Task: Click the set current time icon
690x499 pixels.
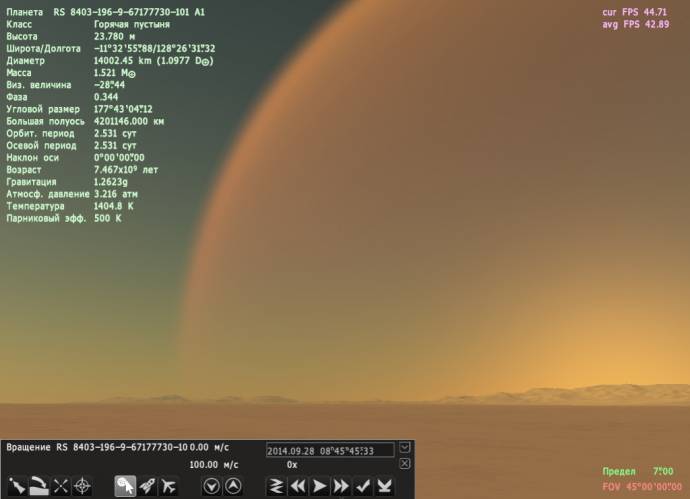Action: point(384,486)
